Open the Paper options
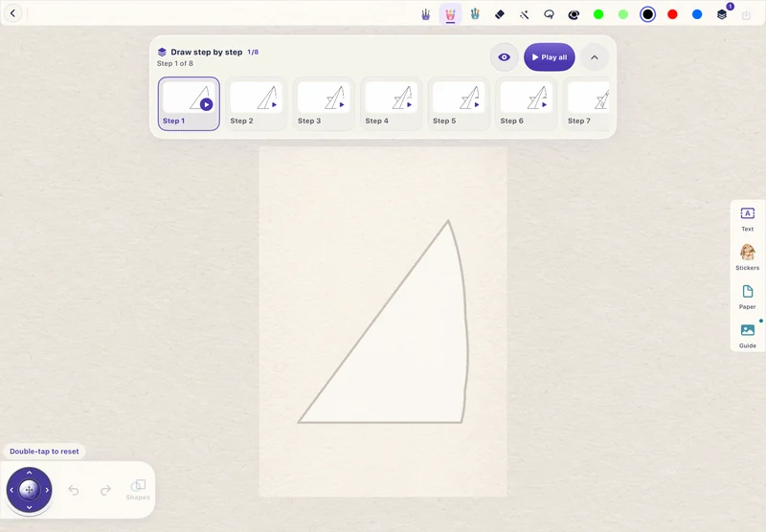766x532 pixels. pos(748,297)
